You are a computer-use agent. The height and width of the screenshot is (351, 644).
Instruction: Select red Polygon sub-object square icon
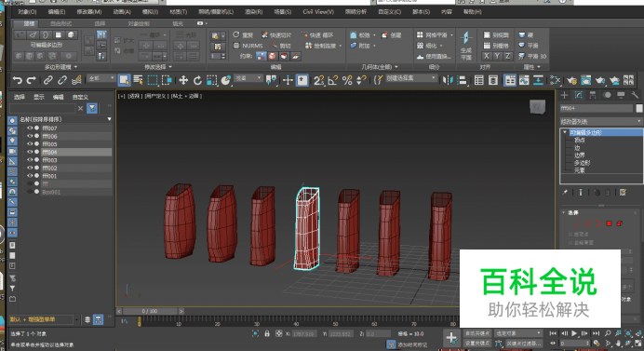click(x=609, y=223)
